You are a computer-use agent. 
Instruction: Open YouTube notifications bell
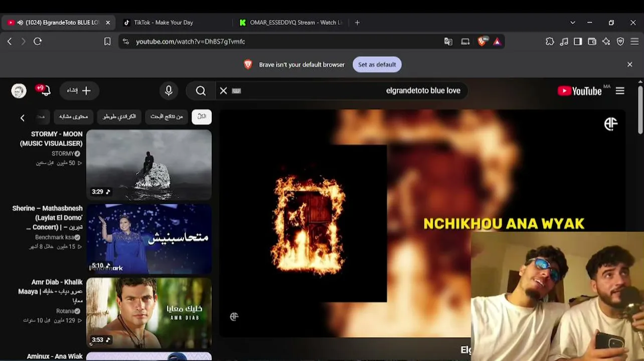click(x=45, y=91)
